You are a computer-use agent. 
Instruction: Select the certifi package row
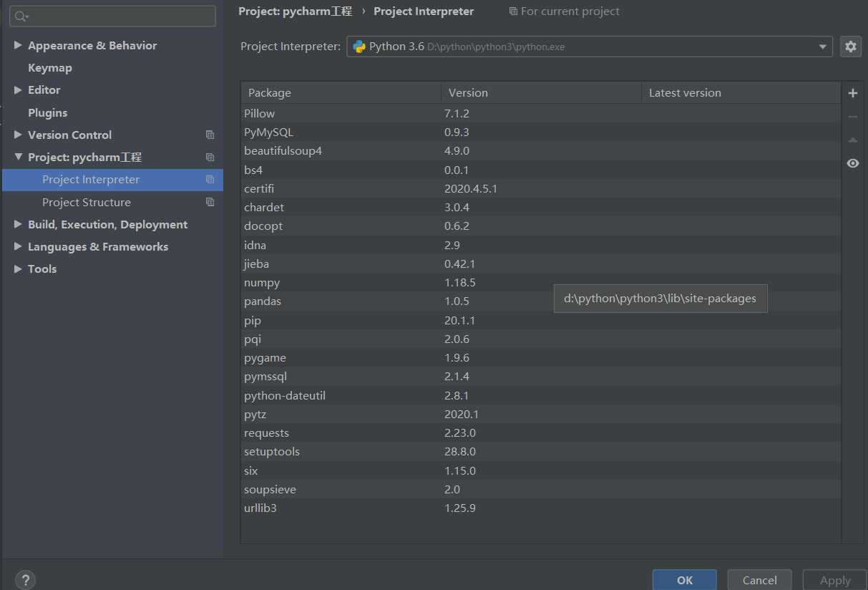pyautogui.click(x=541, y=188)
